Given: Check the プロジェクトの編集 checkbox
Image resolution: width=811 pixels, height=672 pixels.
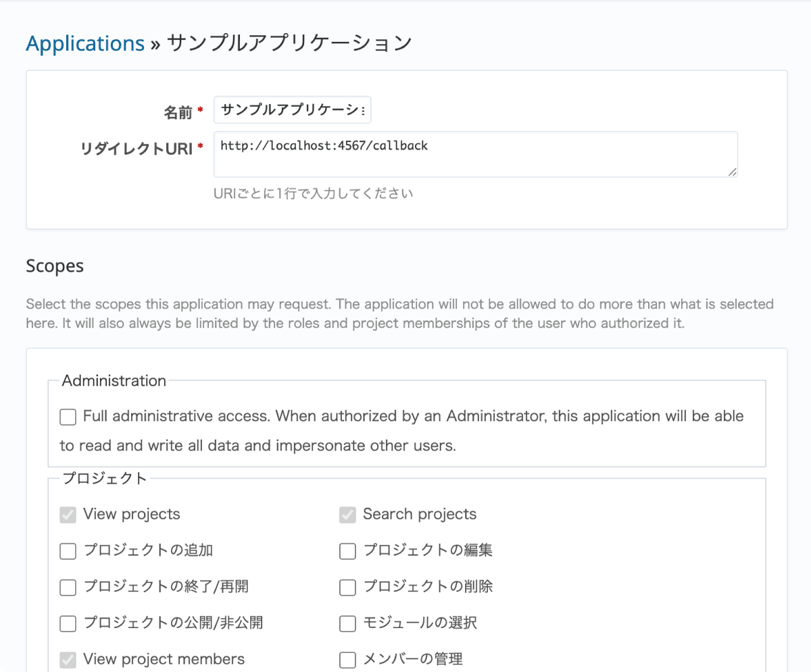Looking at the screenshot, I should pos(347,551).
